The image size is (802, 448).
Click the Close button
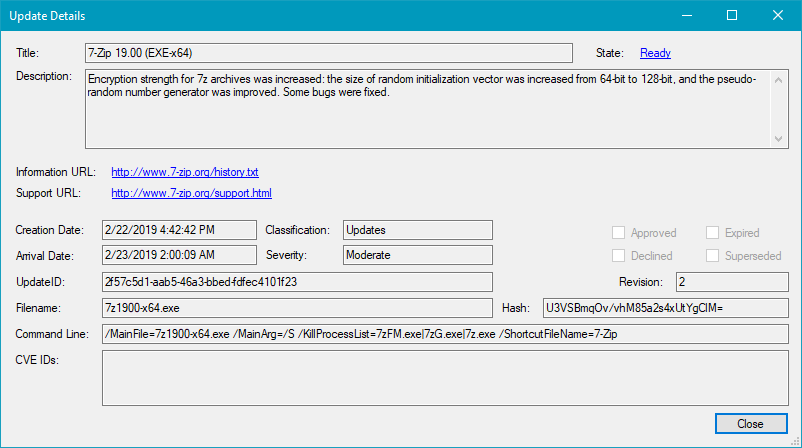pyautogui.click(x=751, y=423)
